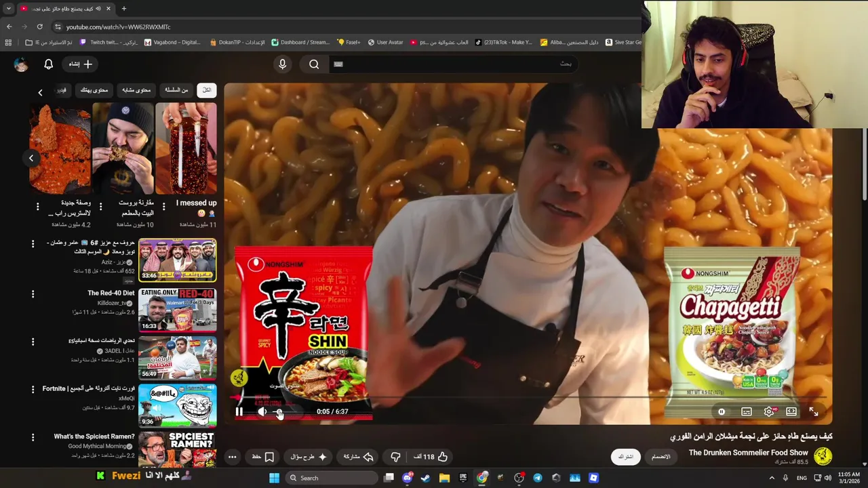
Task: Open the Drunken Sommelier channel avatar
Action: [x=823, y=456]
